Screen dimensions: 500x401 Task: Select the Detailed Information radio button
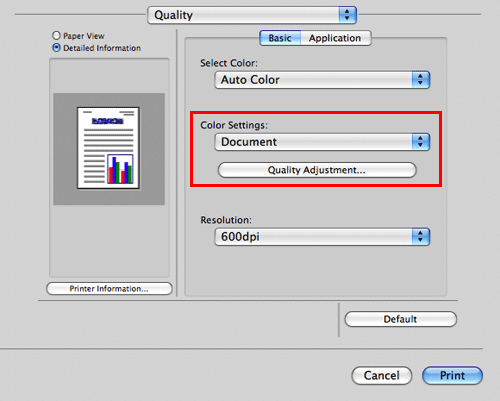56,48
